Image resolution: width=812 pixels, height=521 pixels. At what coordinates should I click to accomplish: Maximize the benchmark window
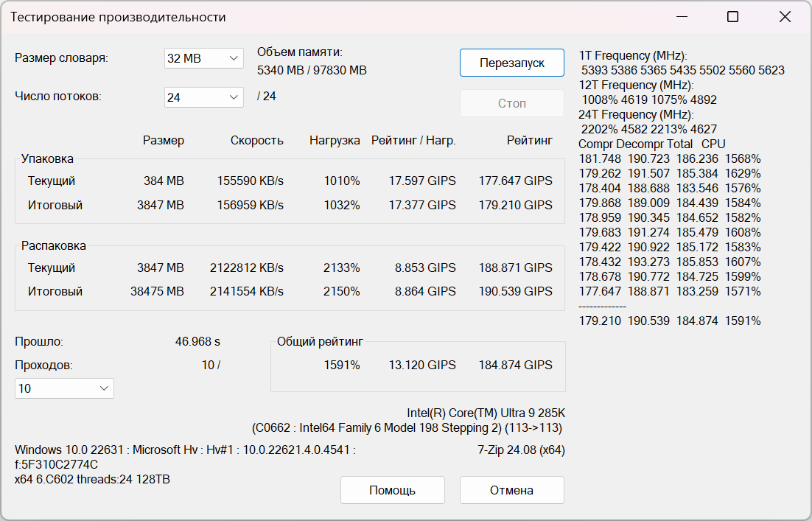tap(732, 17)
